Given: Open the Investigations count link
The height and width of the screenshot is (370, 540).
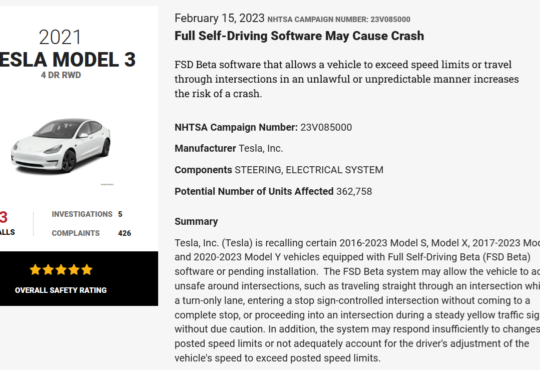Looking at the screenshot, I should coord(87,214).
